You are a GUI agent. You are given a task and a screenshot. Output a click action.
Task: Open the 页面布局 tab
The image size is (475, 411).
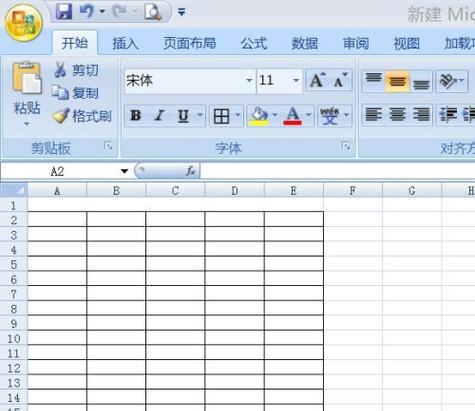[x=189, y=43]
